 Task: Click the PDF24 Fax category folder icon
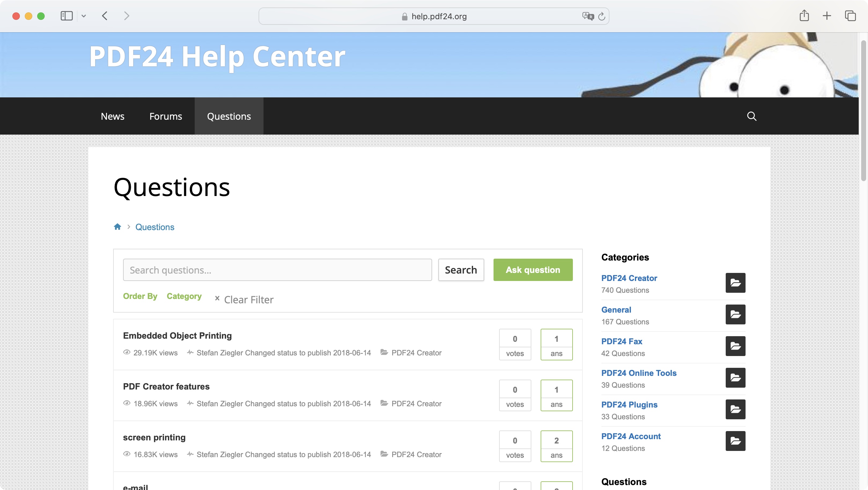(x=734, y=346)
